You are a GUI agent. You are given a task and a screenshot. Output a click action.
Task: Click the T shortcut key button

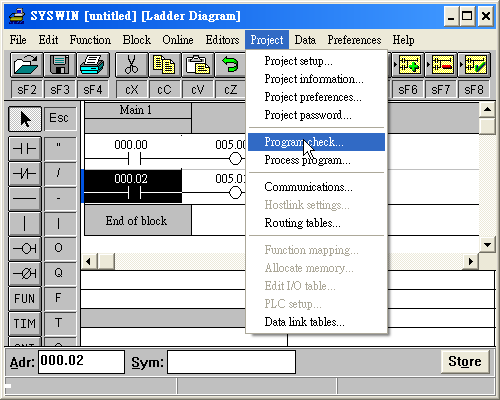point(59,323)
